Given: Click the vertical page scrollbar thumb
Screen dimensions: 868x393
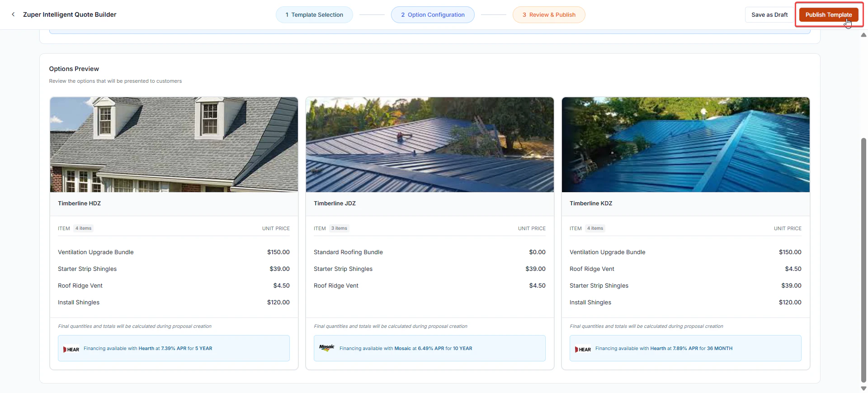Looking at the screenshot, I should point(863,260).
